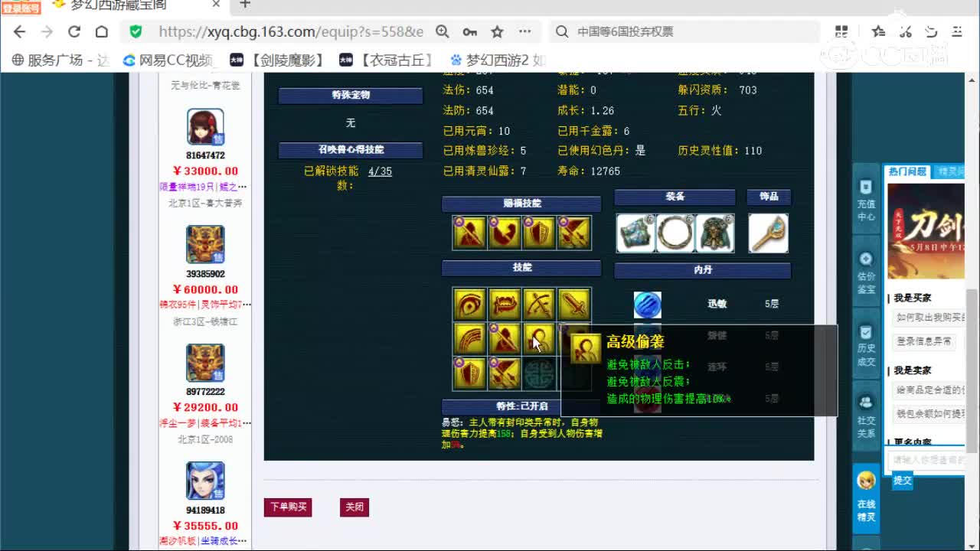The width and height of the screenshot is (980, 551).
Task: Click the 关闭 button
Action: click(x=354, y=507)
